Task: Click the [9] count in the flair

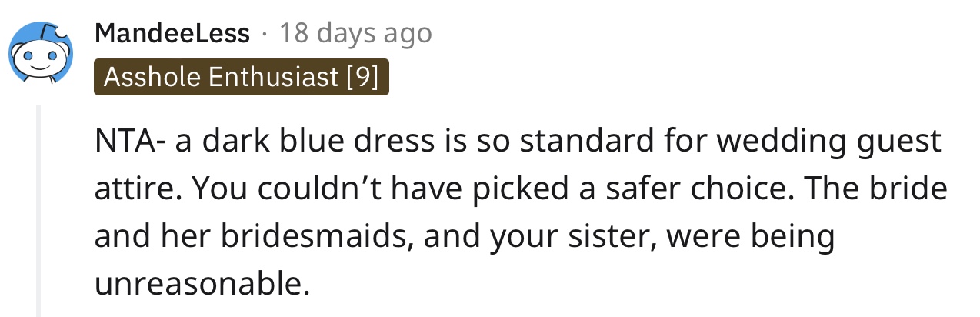Action: (x=362, y=77)
